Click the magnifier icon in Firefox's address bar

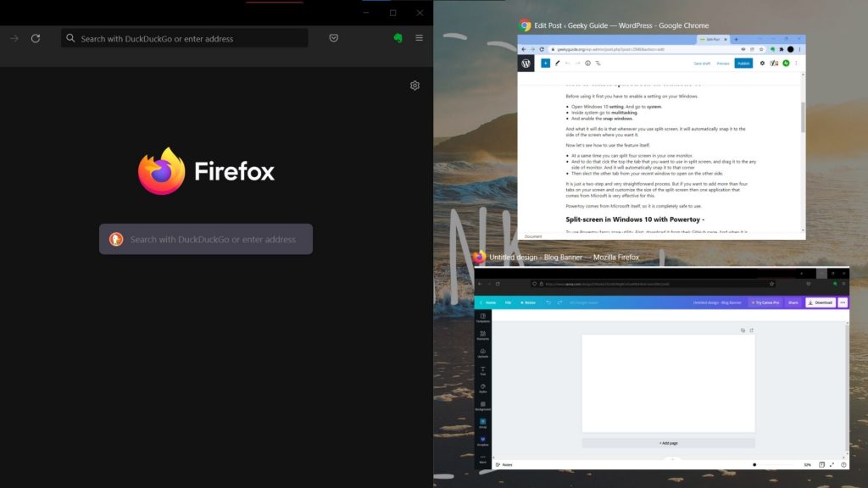coord(70,38)
